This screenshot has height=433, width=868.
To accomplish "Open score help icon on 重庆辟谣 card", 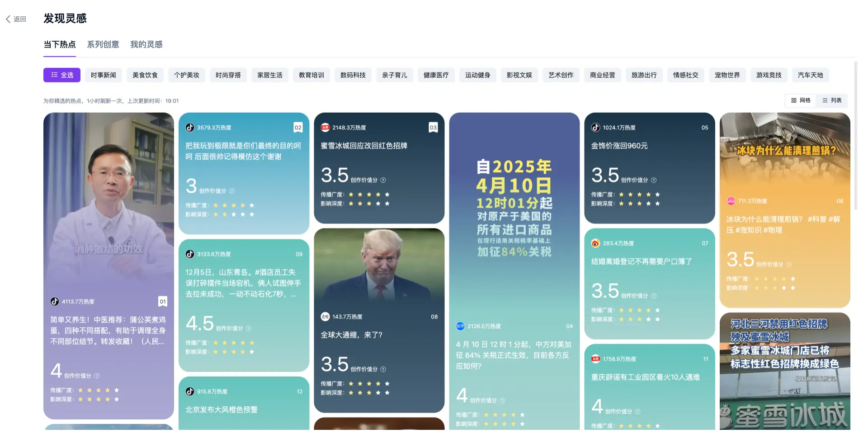I will [637, 412].
